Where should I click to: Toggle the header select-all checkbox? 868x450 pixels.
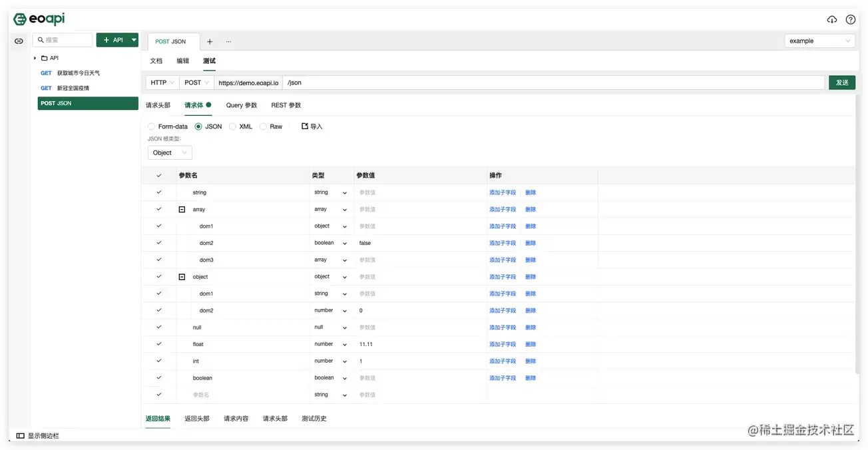point(159,176)
